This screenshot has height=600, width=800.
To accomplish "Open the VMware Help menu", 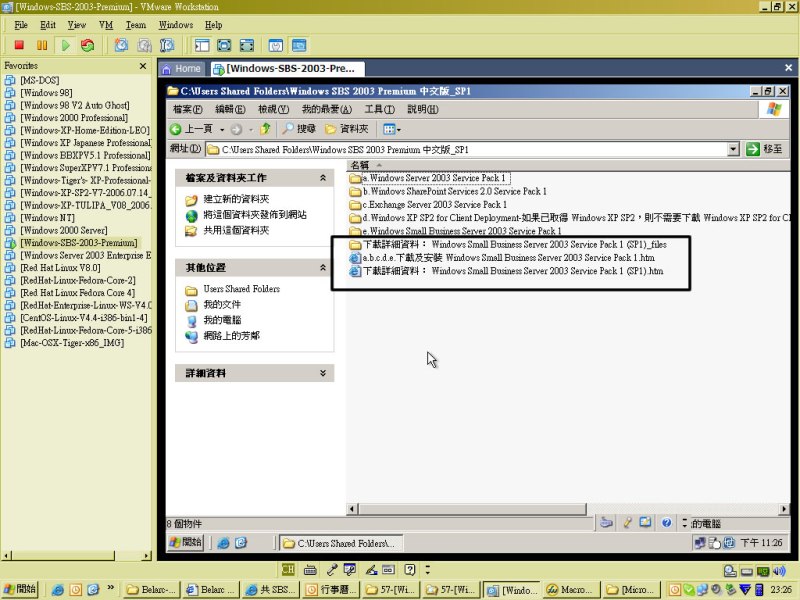I will click(214, 25).
